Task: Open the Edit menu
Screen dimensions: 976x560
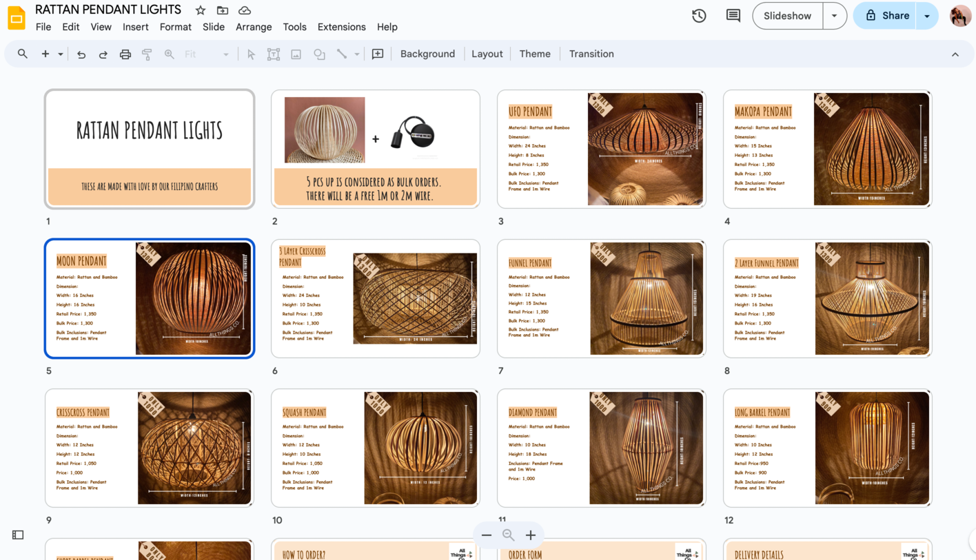Action: [x=70, y=27]
